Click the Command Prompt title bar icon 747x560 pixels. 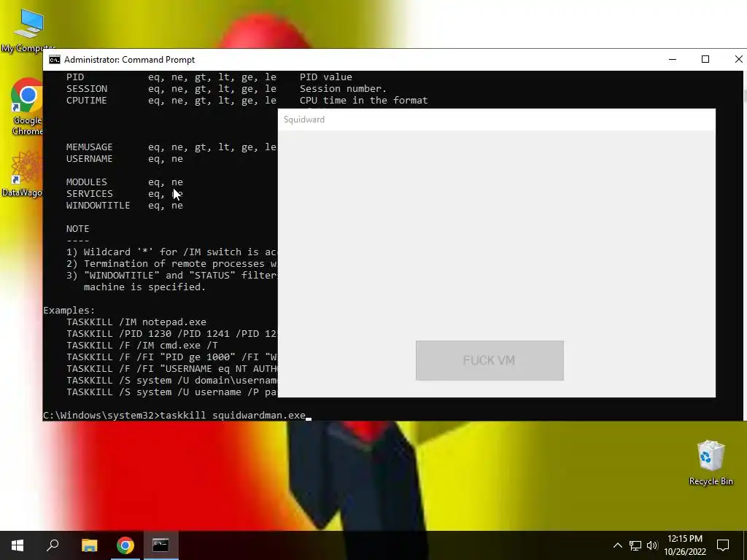pyautogui.click(x=55, y=60)
